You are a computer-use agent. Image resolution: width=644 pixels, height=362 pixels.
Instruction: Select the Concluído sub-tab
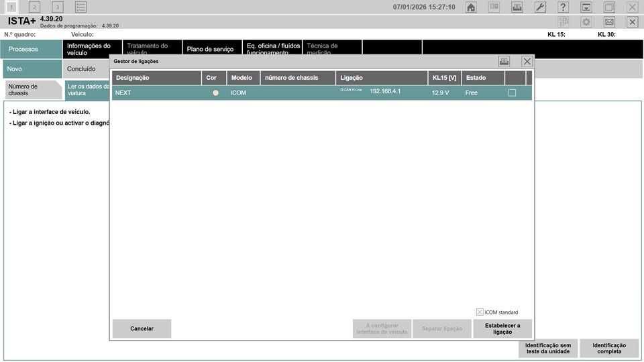[x=87, y=69]
